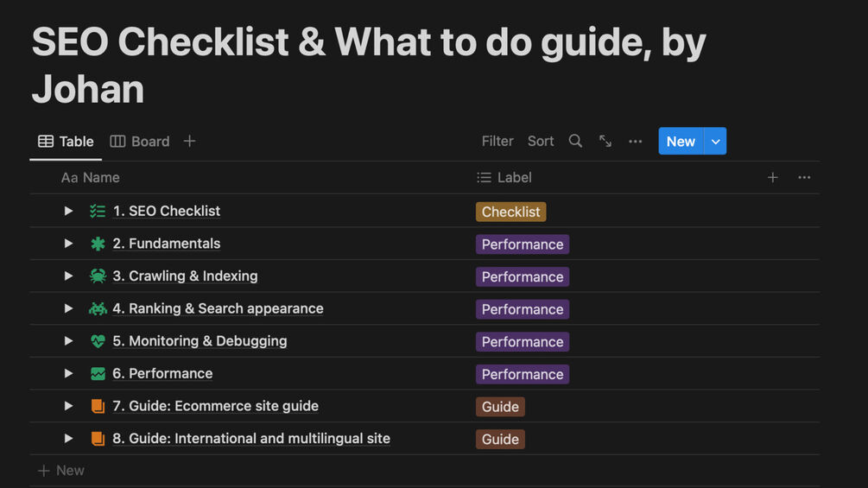Viewport: 868px width, 488px height.
Task: Click the plus icon to add column
Action: [773, 177]
